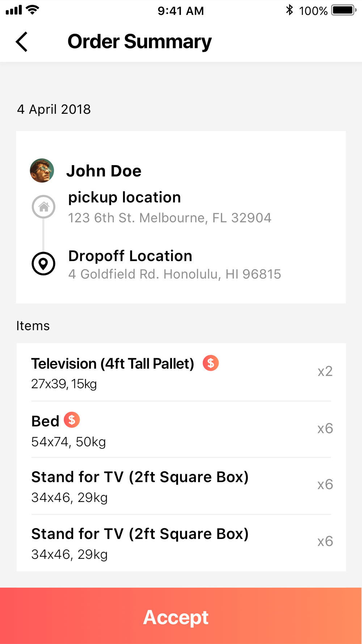Tap the Order Summary title
The width and height of the screenshot is (362, 644).
tap(139, 42)
